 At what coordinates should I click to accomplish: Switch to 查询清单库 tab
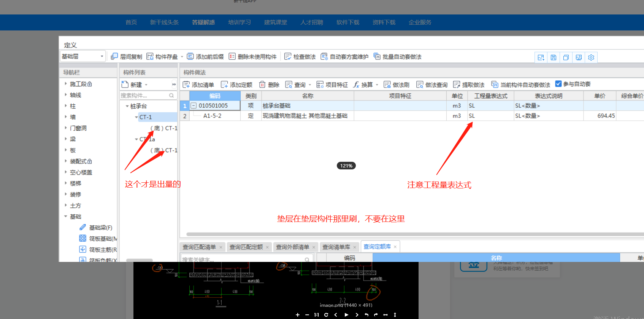pyautogui.click(x=336, y=247)
